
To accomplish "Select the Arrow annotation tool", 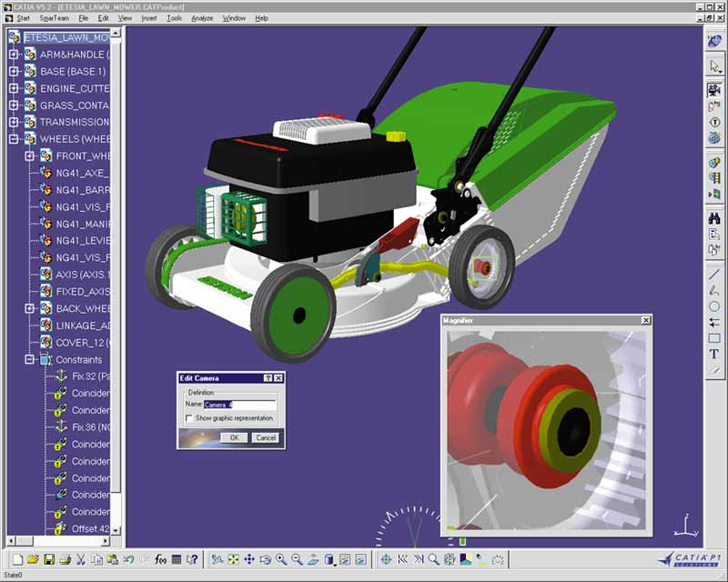I will pos(714,322).
